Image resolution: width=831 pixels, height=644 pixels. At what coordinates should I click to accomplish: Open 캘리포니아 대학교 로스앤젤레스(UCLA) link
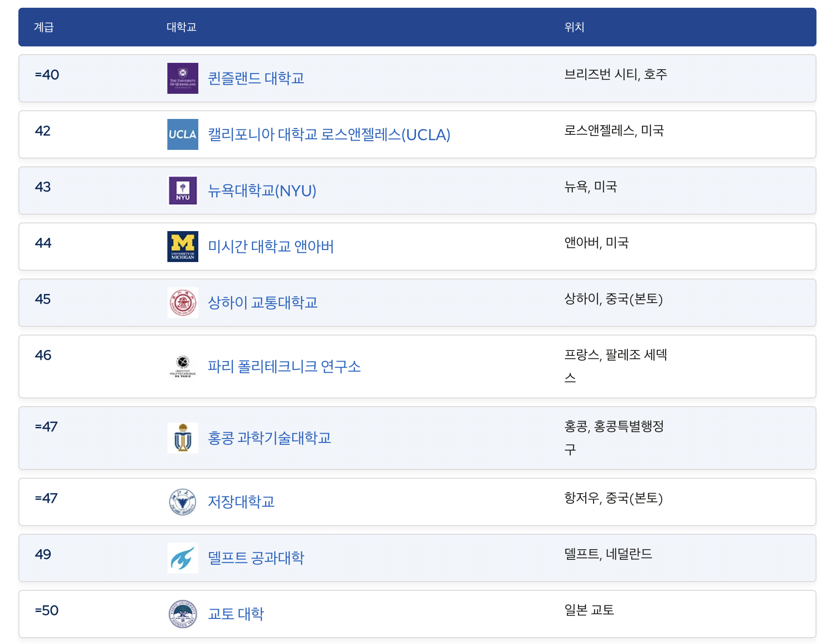329,134
